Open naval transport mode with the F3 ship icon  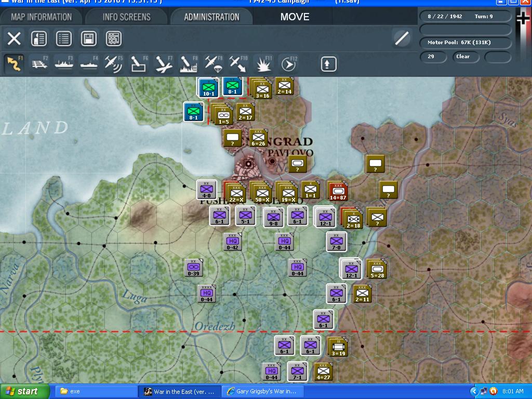(x=65, y=63)
